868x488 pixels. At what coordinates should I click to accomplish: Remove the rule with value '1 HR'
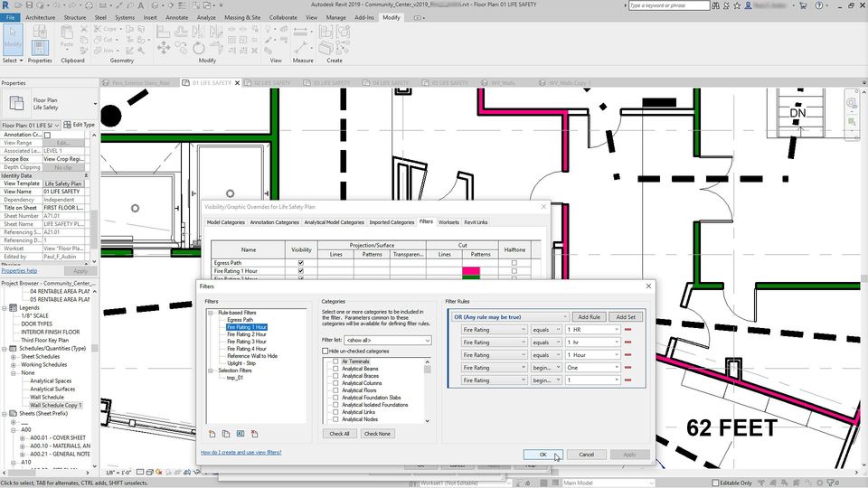click(x=627, y=330)
